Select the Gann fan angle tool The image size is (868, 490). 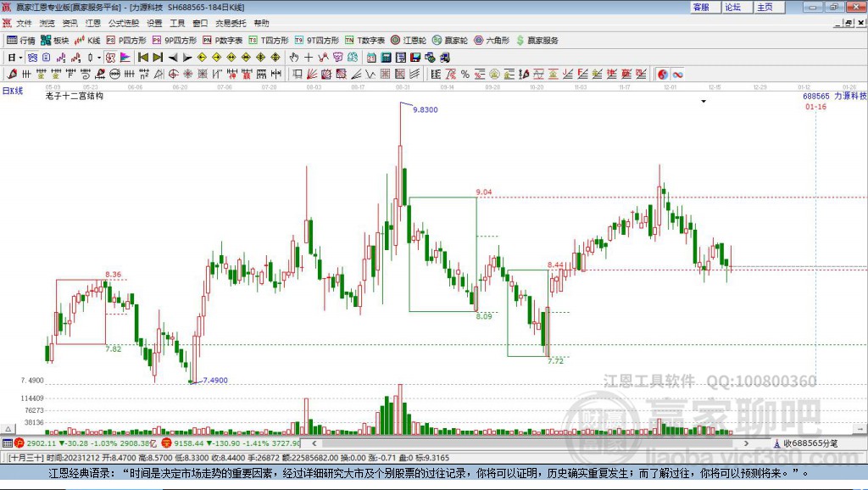click(312, 75)
